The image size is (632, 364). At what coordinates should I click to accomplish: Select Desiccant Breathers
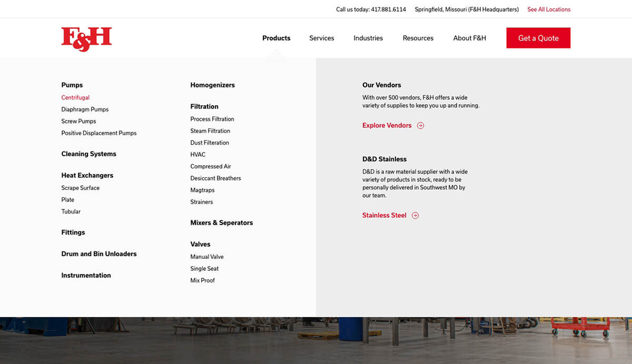[x=216, y=178]
